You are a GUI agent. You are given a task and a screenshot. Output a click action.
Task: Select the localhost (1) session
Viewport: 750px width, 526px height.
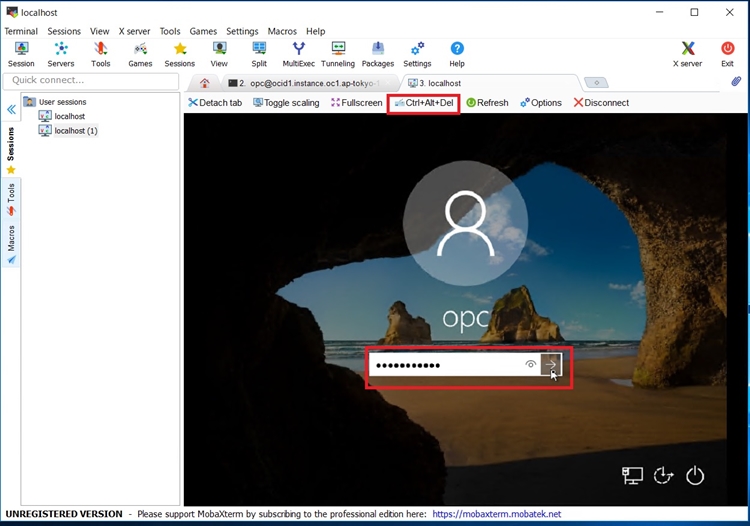[75, 131]
